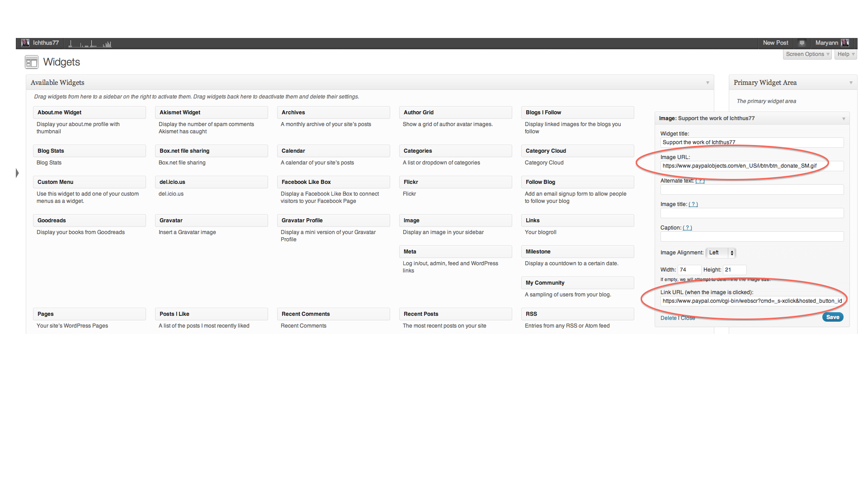Click the notifications speech bubble icon
868x488 pixels.
pyautogui.click(x=802, y=43)
